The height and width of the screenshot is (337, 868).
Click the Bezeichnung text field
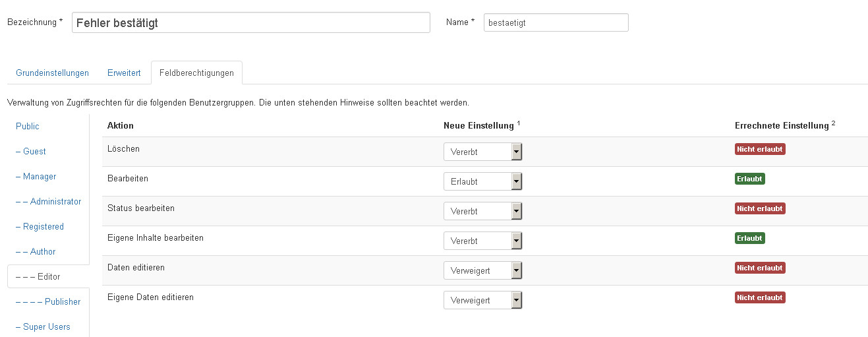point(250,22)
